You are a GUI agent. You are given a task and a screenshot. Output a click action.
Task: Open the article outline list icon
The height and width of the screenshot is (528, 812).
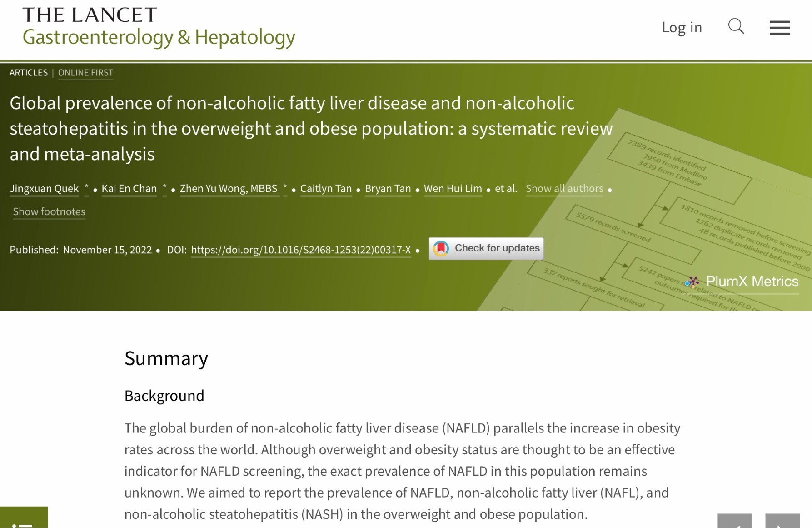[23, 521]
